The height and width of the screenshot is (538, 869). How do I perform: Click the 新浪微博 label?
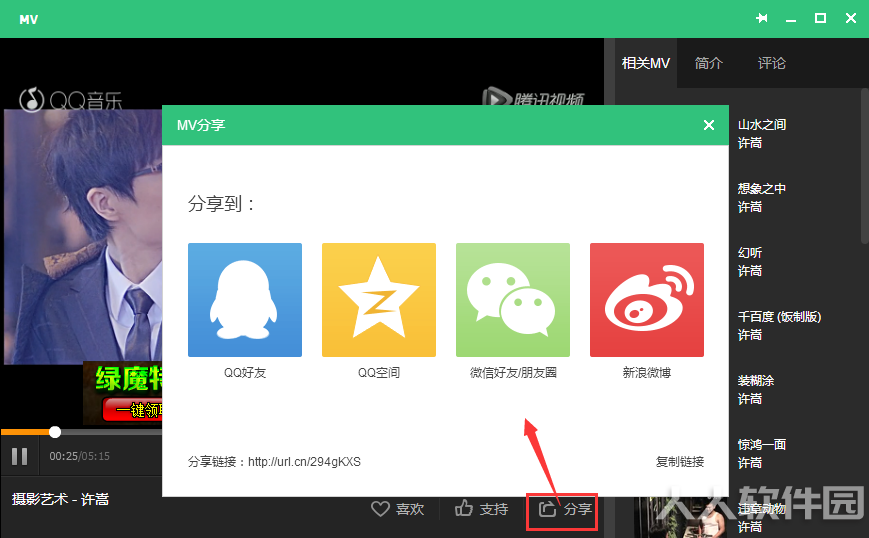point(647,372)
